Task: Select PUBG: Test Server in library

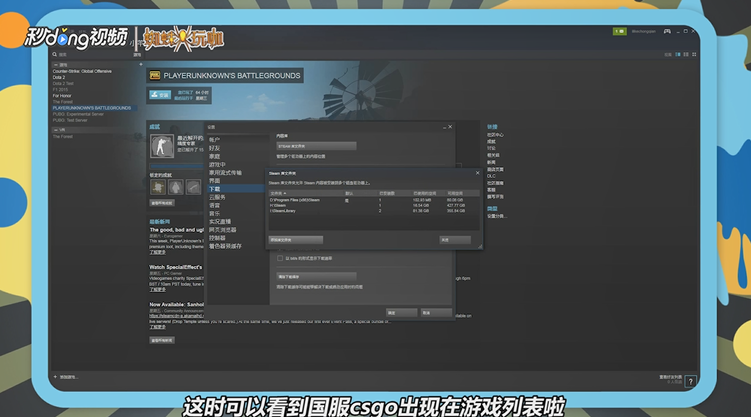Action: (x=70, y=120)
